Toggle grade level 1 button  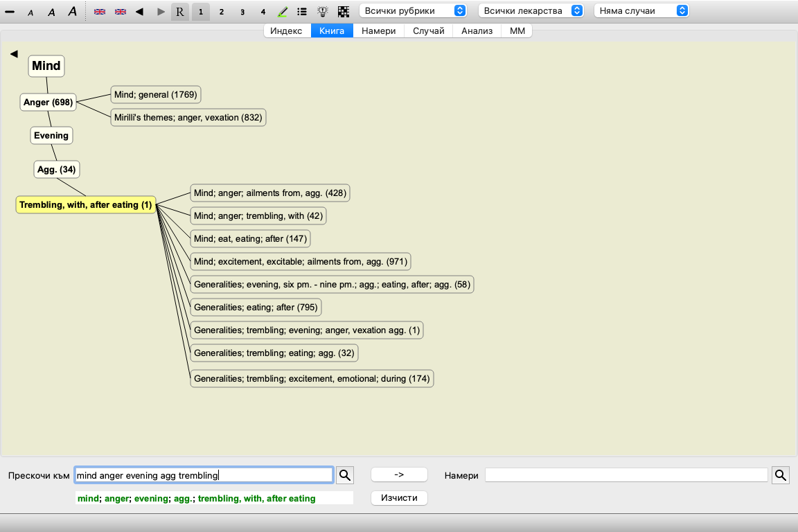[x=201, y=12]
